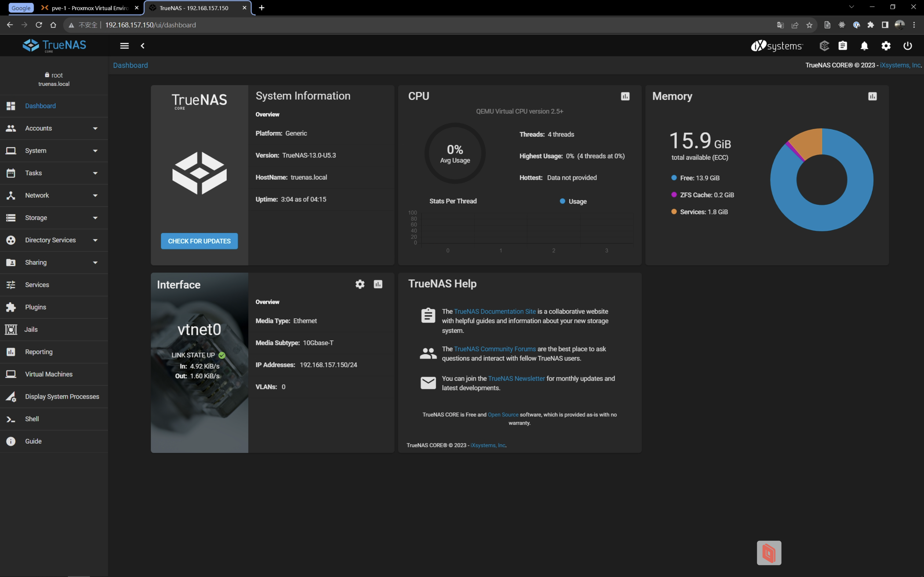Toggle the blue Usage legend marker
The height and width of the screenshot is (577, 924).
pos(563,201)
